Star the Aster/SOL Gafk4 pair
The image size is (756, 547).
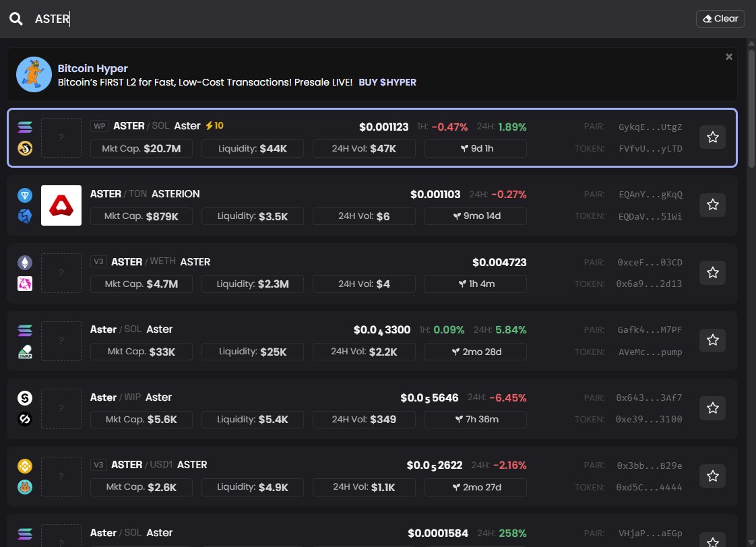(x=713, y=340)
